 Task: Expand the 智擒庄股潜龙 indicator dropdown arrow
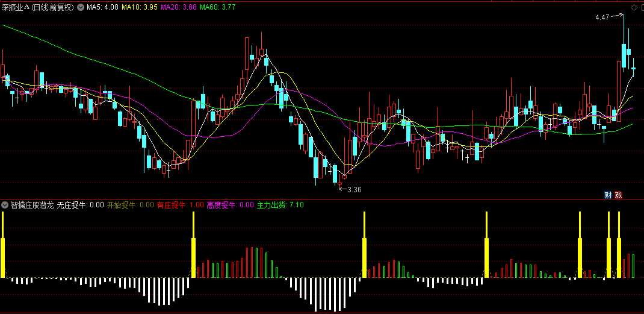[x=5, y=205]
